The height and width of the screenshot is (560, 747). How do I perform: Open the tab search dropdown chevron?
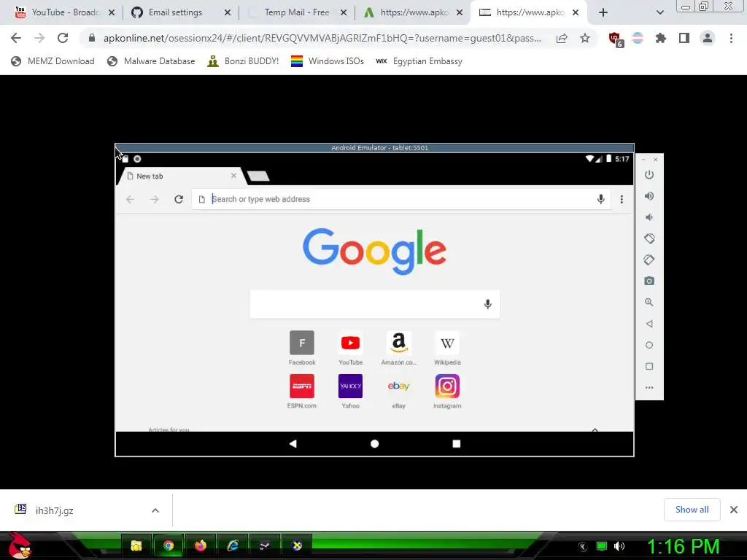click(659, 12)
